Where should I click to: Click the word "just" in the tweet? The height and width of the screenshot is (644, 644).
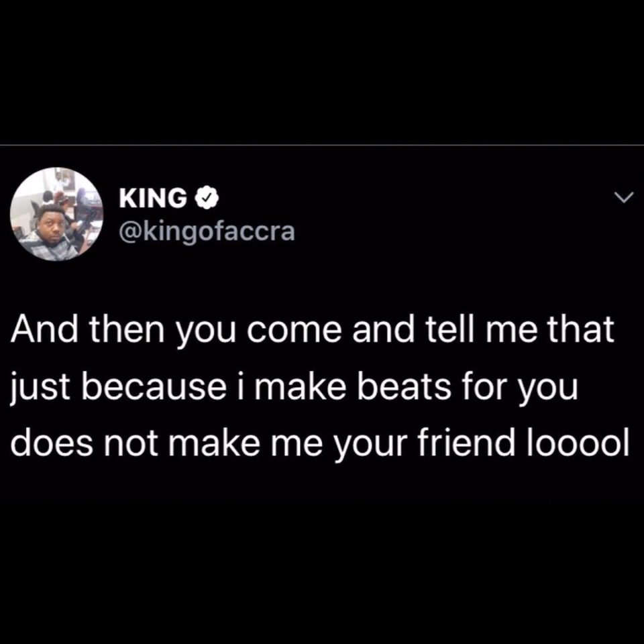coord(40,388)
